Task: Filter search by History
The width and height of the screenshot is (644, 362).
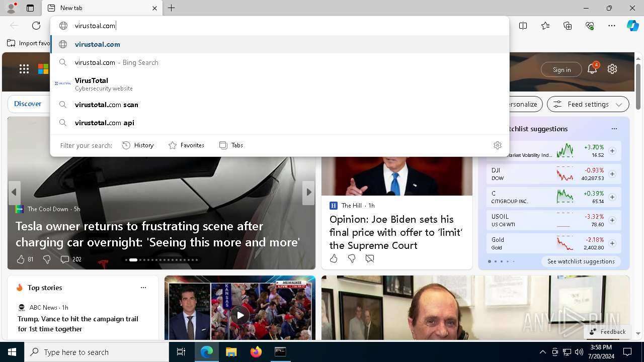Action: (x=138, y=145)
